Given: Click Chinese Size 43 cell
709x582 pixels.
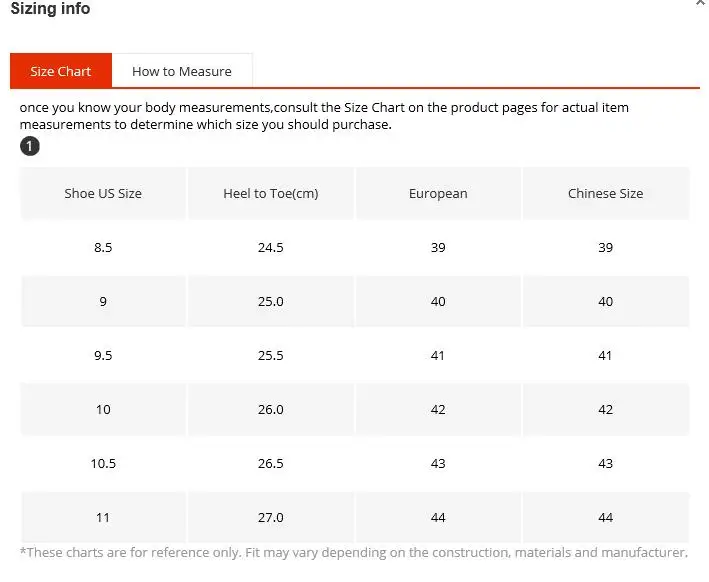Looking at the screenshot, I should pyautogui.click(x=605, y=463).
